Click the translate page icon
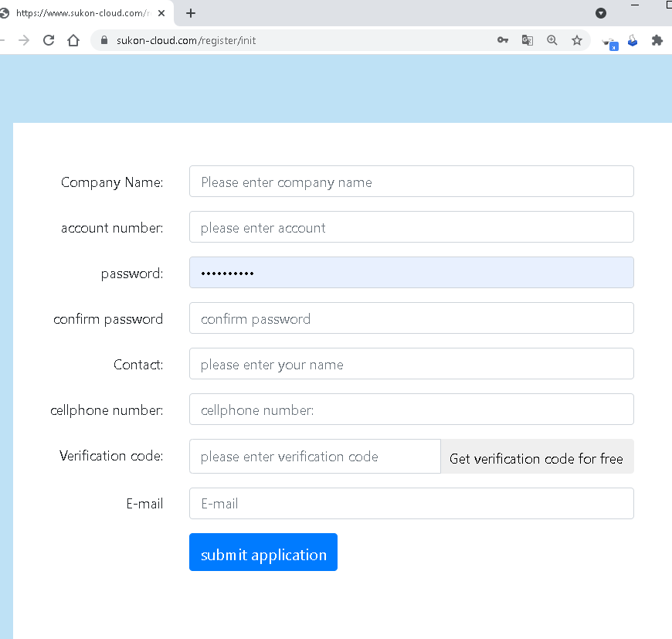 528,40
